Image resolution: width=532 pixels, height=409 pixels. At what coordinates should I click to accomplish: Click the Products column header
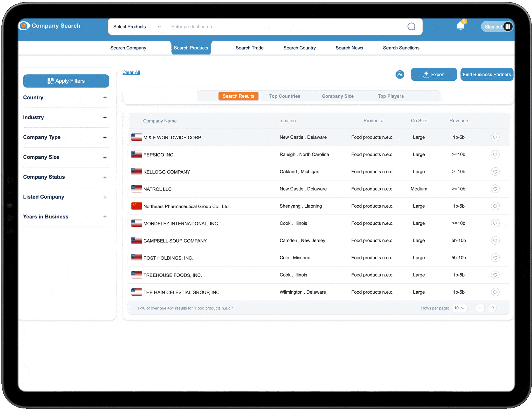[373, 121]
